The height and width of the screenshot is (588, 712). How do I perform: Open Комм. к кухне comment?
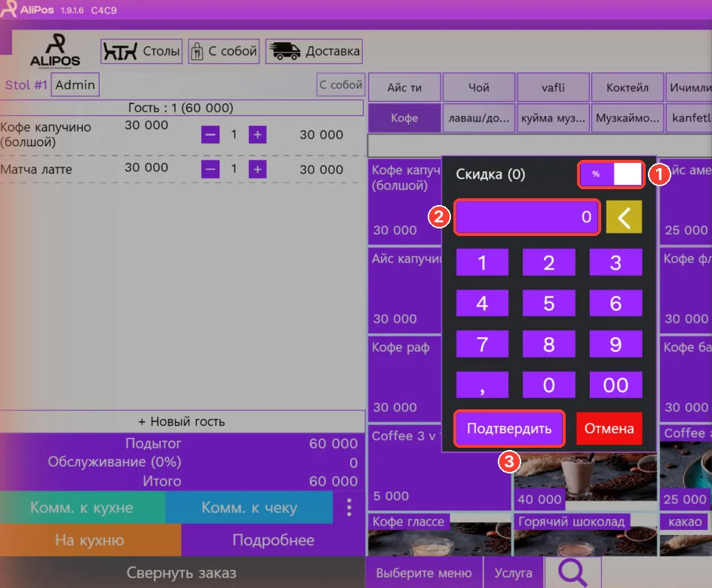pos(82,507)
